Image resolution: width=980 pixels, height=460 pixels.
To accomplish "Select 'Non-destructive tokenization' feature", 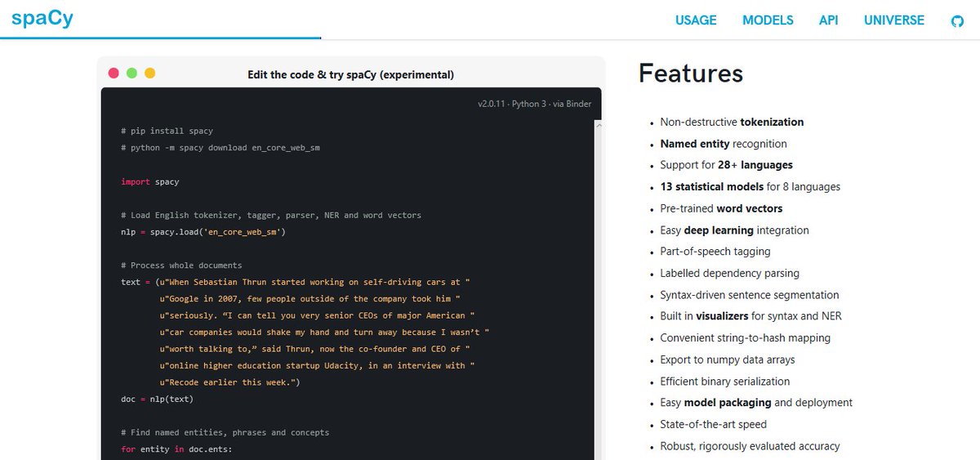I will [x=732, y=122].
